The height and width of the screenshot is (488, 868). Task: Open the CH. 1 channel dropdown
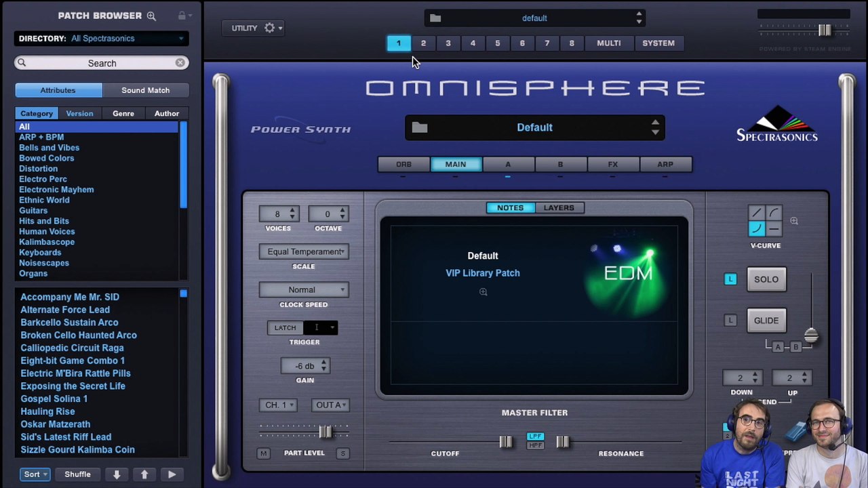pos(278,405)
